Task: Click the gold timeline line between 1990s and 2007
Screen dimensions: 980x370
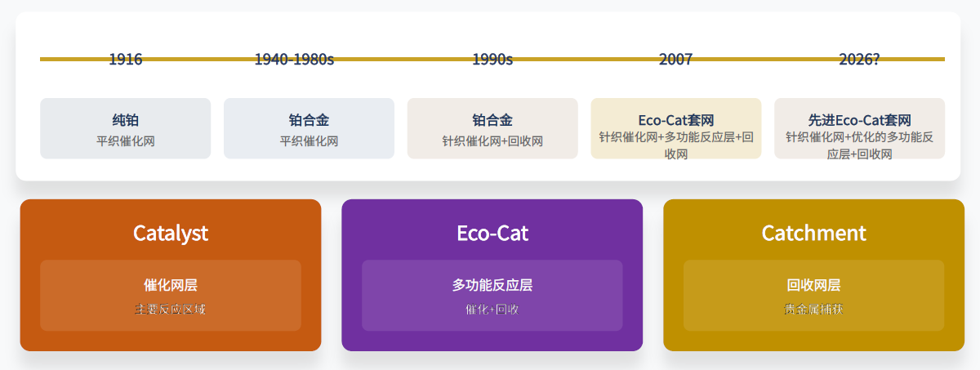Action: coord(584,59)
